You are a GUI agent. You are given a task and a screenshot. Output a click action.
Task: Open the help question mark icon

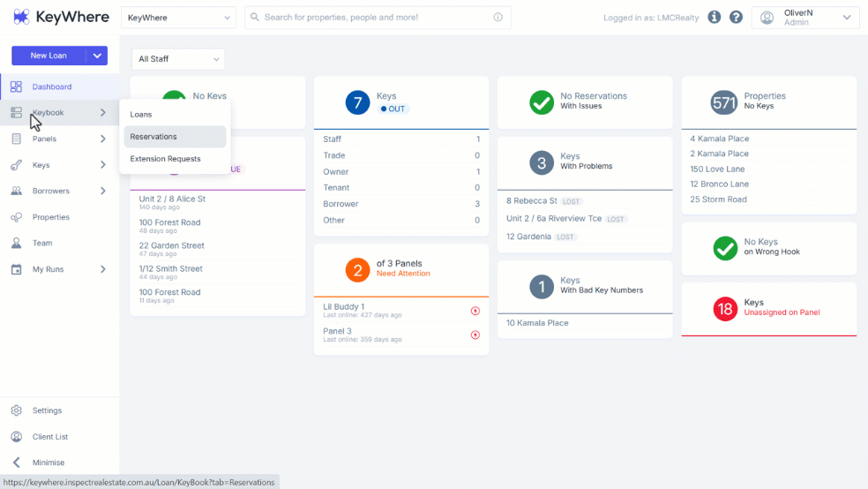point(736,17)
